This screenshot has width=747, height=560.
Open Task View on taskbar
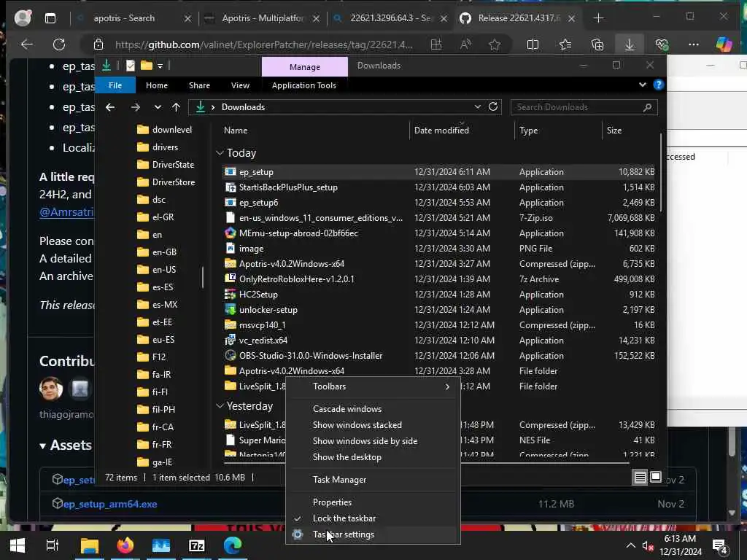point(53,545)
